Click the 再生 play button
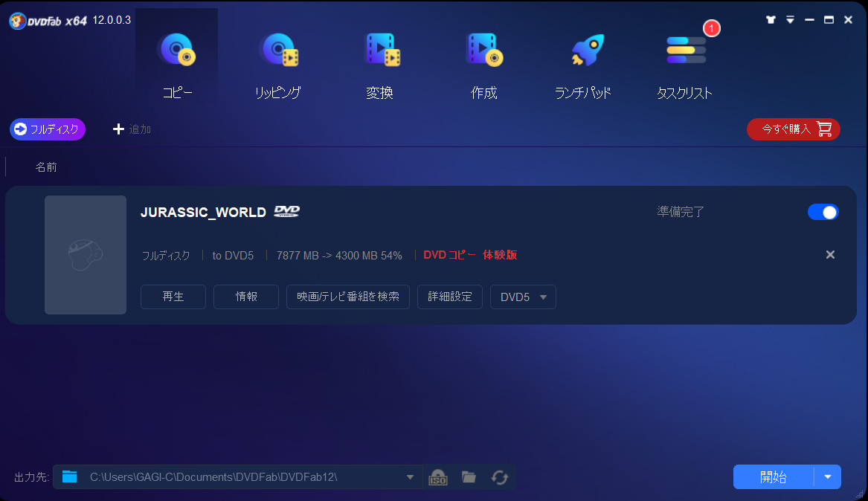868x501 pixels. [173, 297]
